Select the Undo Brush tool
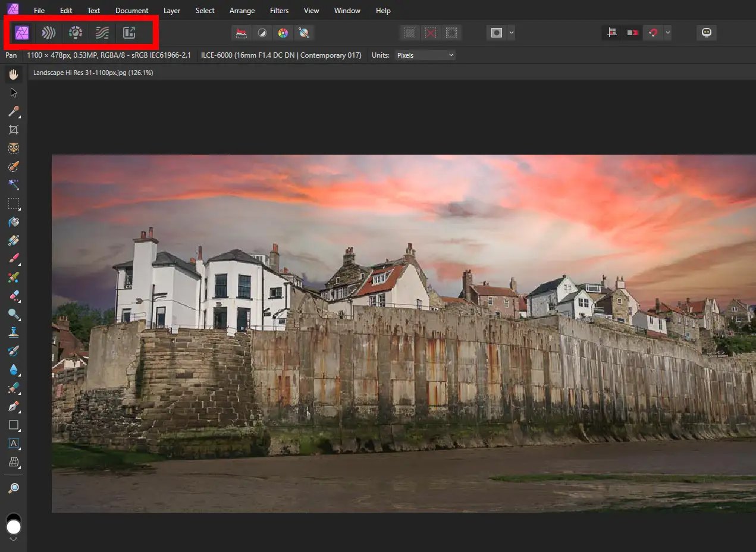 pos(14,351)
